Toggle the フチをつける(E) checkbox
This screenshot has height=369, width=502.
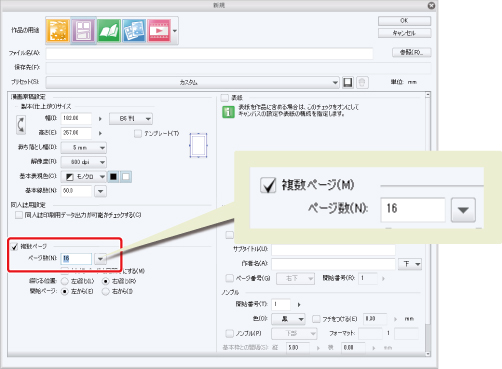[x=316, y=319]
